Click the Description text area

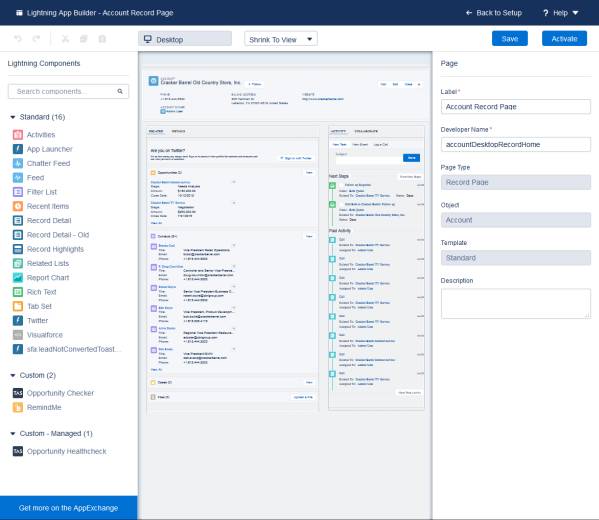coord(516,303)
